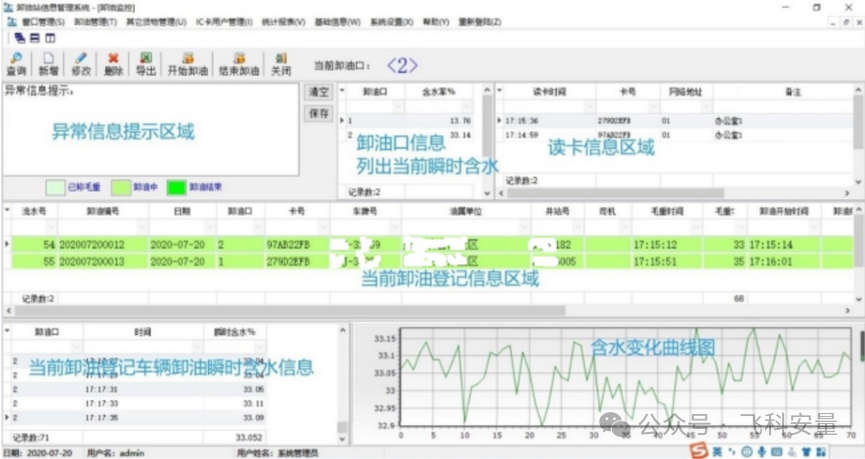The height and width of the screenshot is (459, 865).
Task: Click the card-read table horizontal scrollbar
Action: coord(615,193)
